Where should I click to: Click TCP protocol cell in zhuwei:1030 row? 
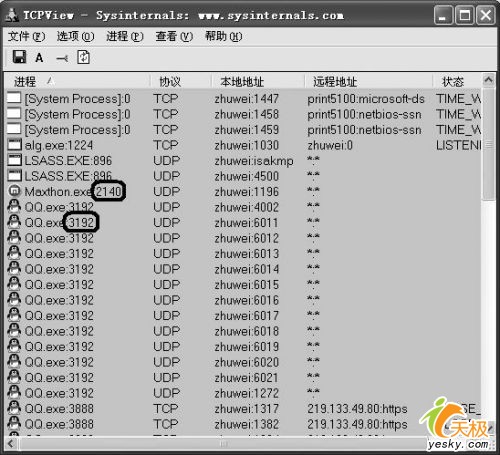coord(166,145)
